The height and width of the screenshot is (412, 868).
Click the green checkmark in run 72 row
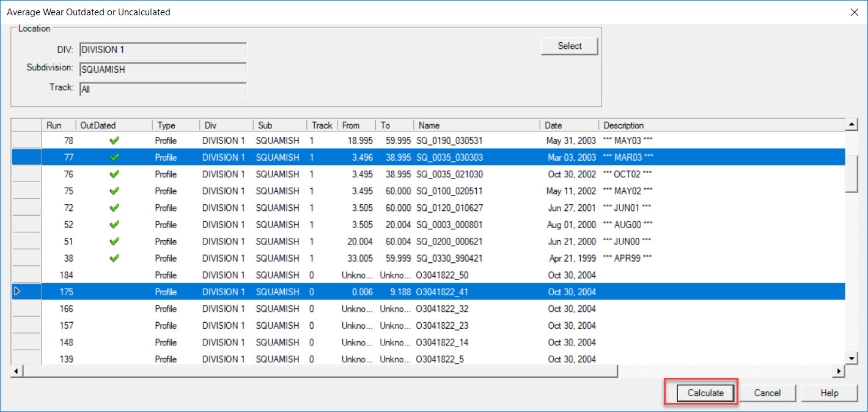pyautogui.click(x=114, y=208)
